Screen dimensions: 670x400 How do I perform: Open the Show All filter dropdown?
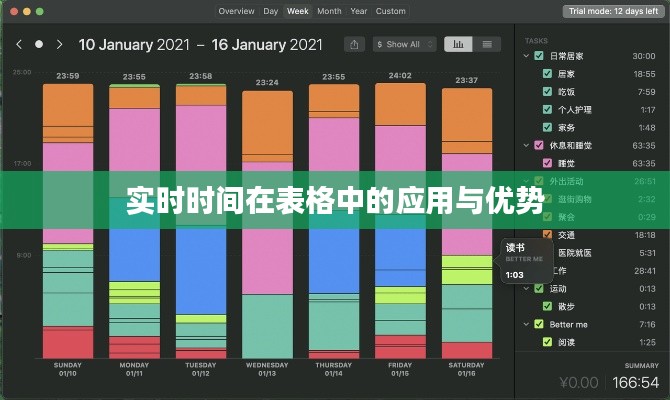404,44
